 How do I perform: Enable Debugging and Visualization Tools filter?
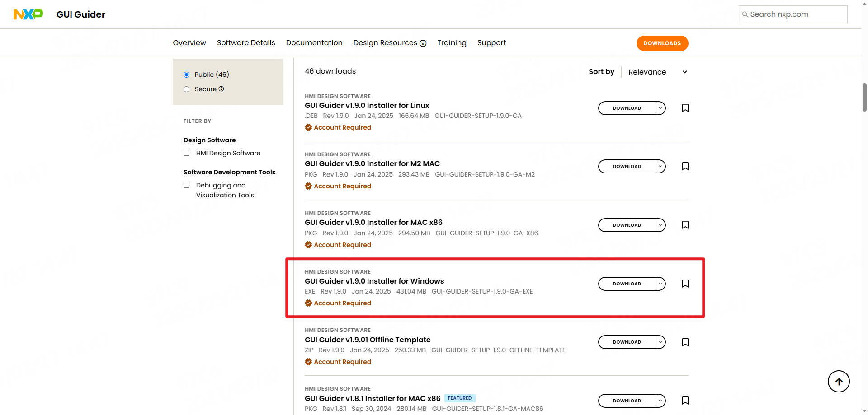(186, 185)
